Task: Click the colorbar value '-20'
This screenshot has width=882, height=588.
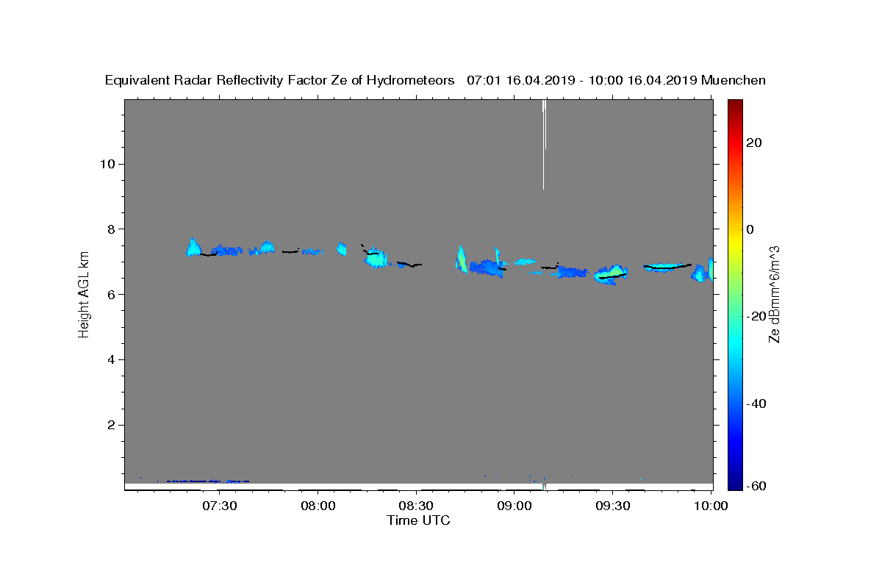Action: click(x=757, y=316)
